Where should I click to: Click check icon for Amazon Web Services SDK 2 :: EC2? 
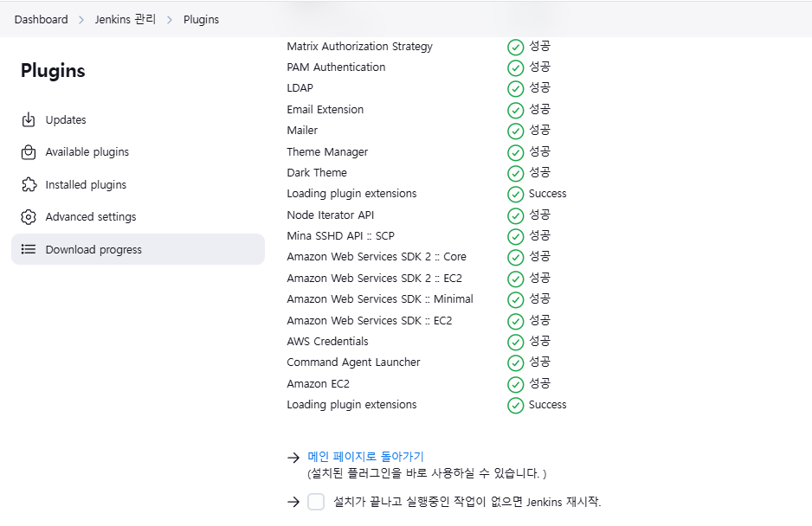pos(515,279)
